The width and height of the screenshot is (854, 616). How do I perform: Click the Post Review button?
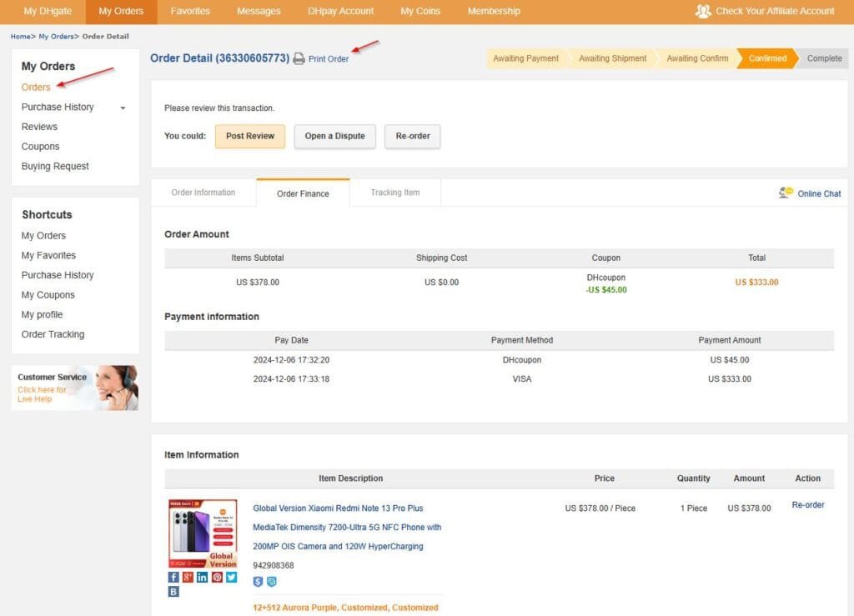pyautogui.click(x=250, y=136)
